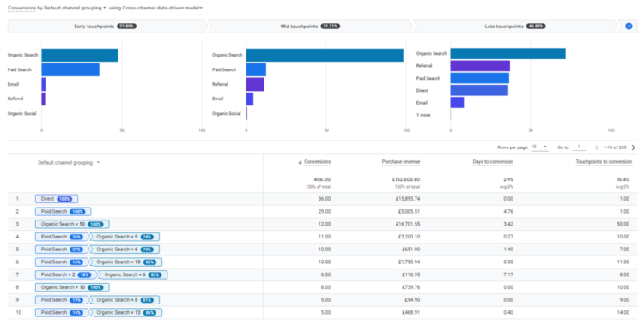Select the Late touchpoints segment

pyautogui.click(x=515, y=27)
